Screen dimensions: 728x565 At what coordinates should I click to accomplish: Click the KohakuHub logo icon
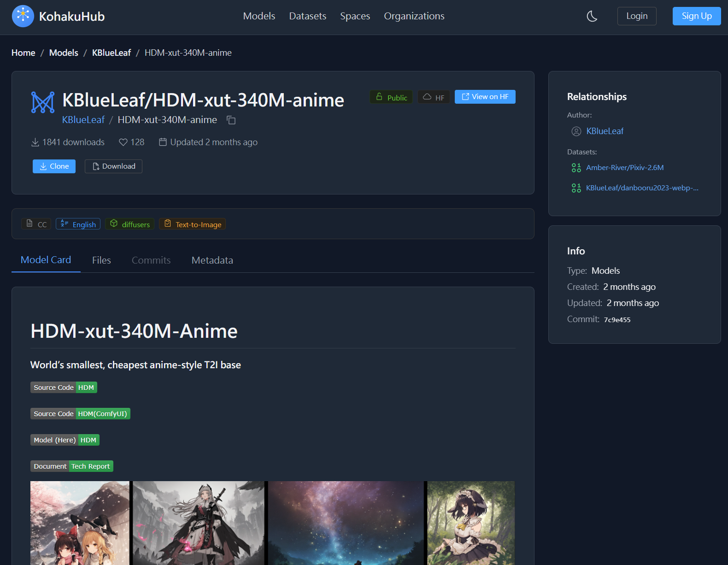click(23, 16)
